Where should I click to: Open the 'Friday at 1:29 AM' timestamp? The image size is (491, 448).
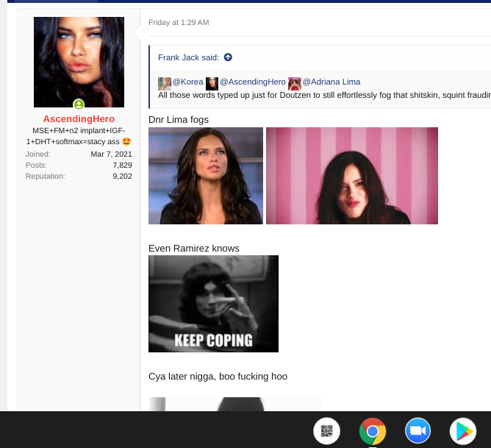(179, 23)
